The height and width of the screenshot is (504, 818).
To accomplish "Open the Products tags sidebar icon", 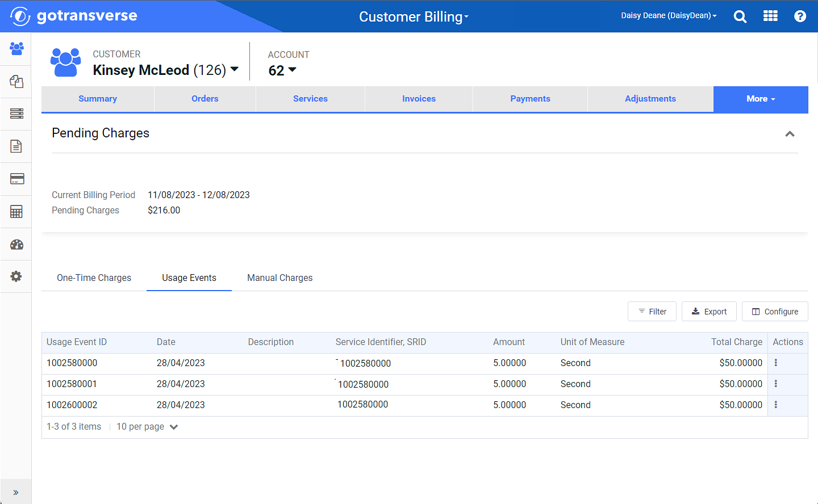I will coord(16,81).
